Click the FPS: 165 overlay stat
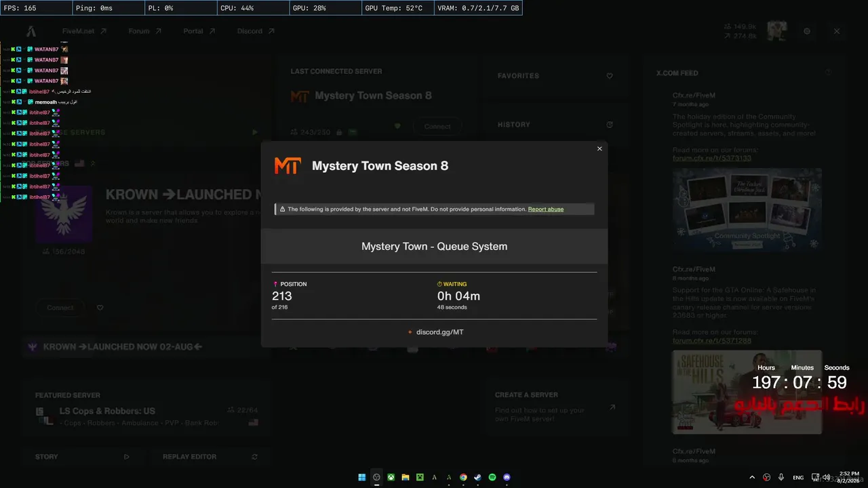This screenshot has width=868, height=488. click(x=35, y=8)
